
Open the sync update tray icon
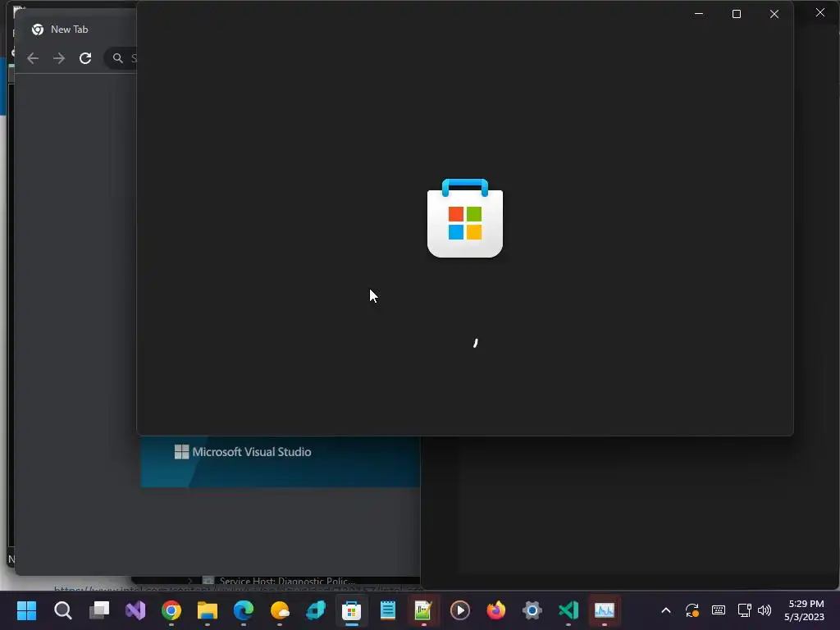(x=692, y=610)
